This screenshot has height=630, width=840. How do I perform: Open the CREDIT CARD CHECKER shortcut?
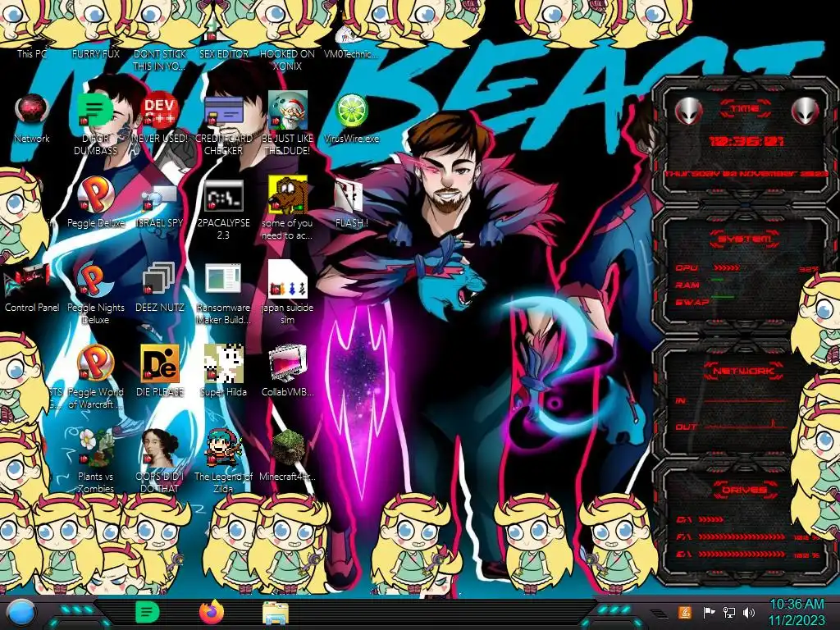pyautogui.click(x=223, y=111)
